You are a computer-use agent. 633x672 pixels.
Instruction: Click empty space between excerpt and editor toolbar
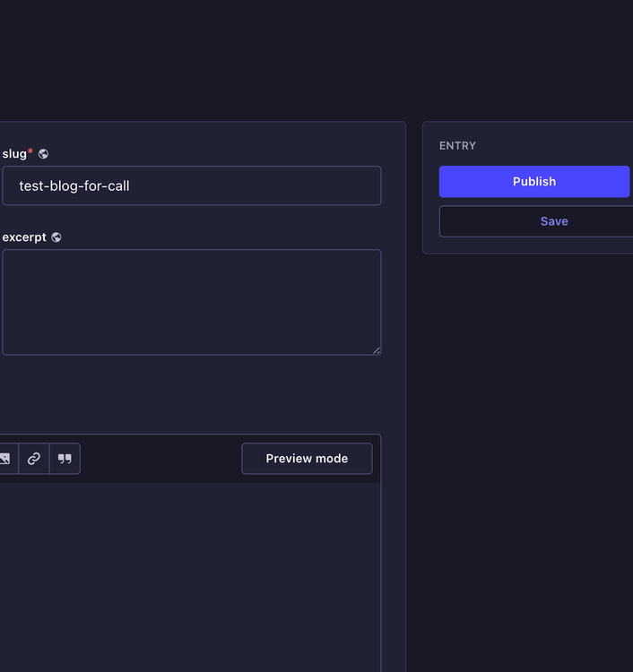191,394
